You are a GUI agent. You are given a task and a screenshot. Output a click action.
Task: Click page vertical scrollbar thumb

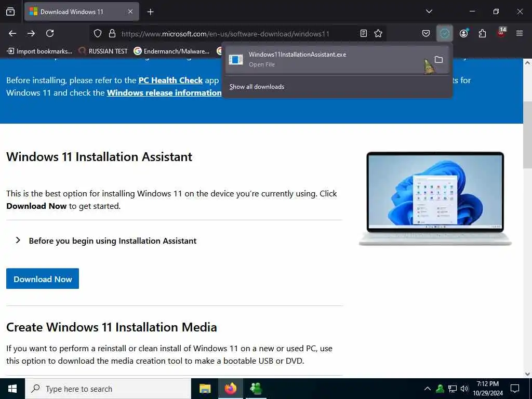pos(527,135)
